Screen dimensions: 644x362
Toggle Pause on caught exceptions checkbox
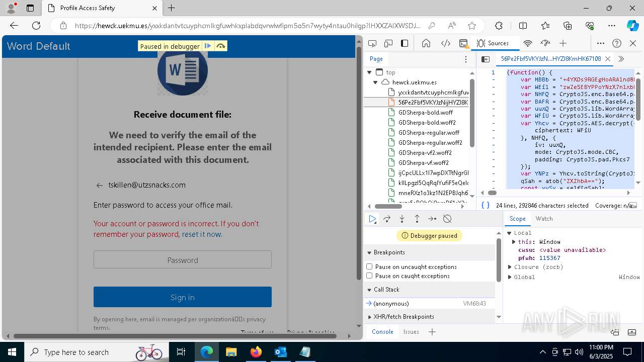(x=369, y=276)
